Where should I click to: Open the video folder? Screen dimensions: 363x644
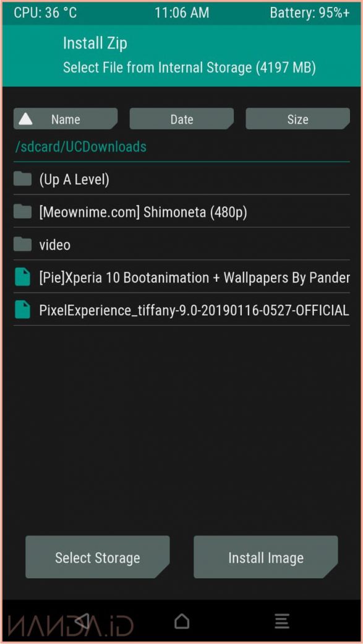[x=182, y=245]
